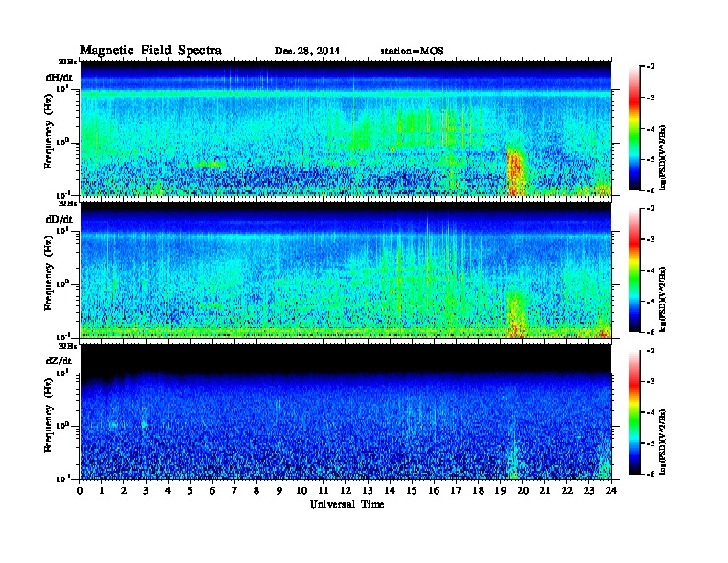Click hour tick label '20' on time axis
The height and width of the screenshot is (563, 728).
pyautogui.click(x=523, y=490)
